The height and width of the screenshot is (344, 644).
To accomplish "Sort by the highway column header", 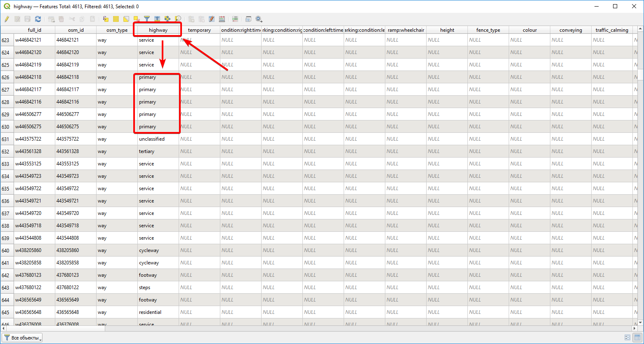I will [158, 30].
